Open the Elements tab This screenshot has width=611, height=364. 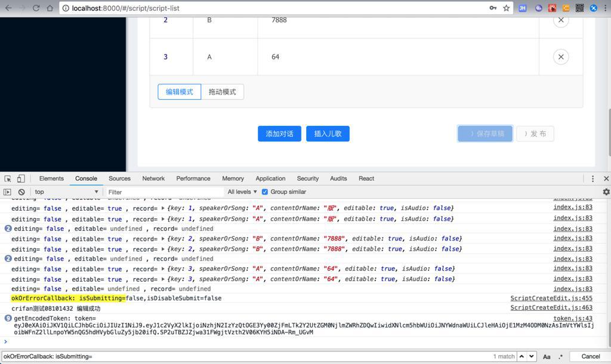pos(51,178)
